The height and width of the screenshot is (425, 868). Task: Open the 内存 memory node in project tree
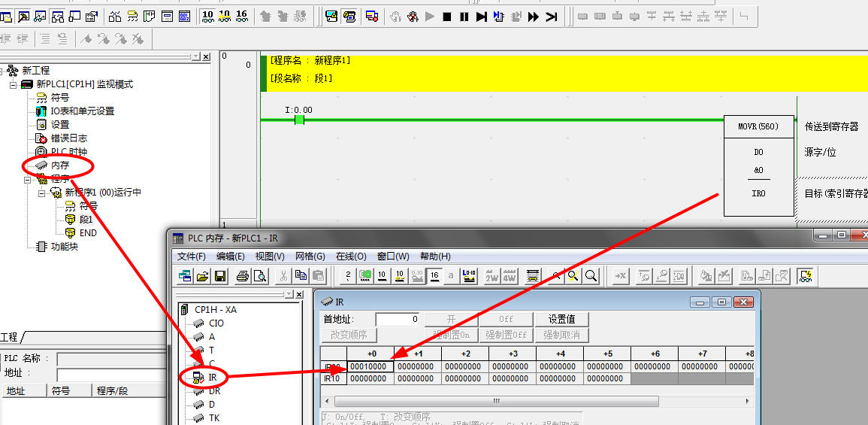59,165
